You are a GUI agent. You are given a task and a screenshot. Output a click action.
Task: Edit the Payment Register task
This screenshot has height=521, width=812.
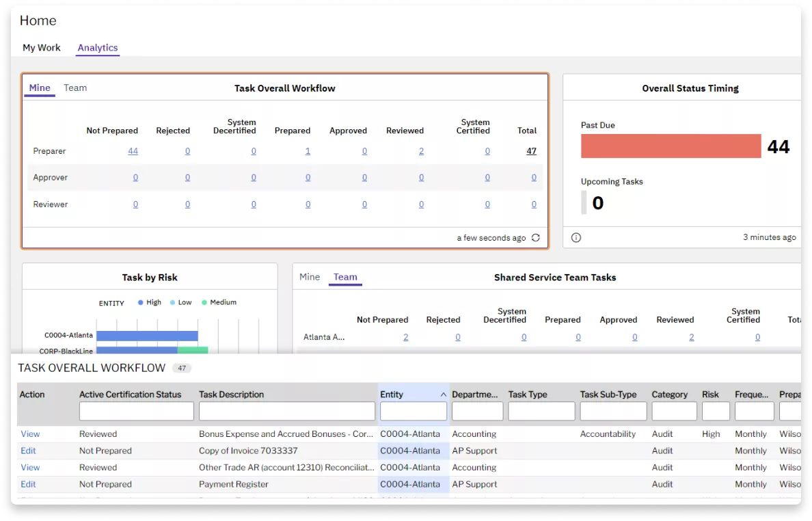click(x=28, y=484)
